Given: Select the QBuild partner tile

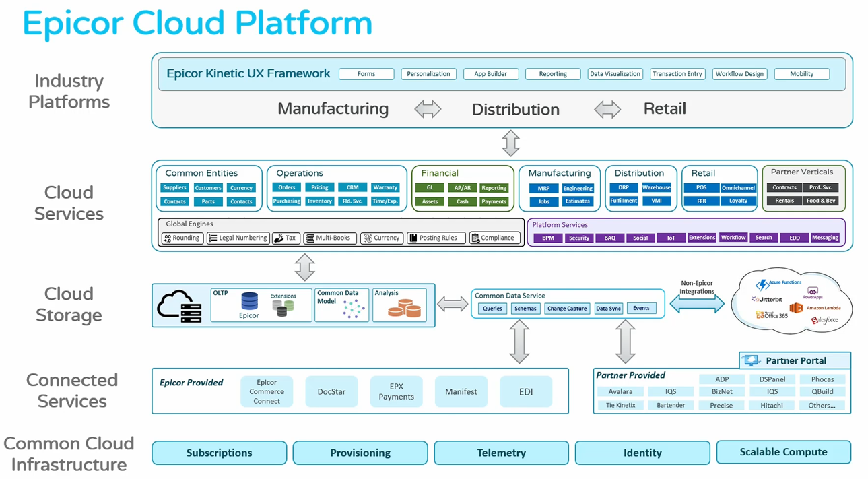Looking at the screenshot, I should pyautogui.click(x=822, y=391).
